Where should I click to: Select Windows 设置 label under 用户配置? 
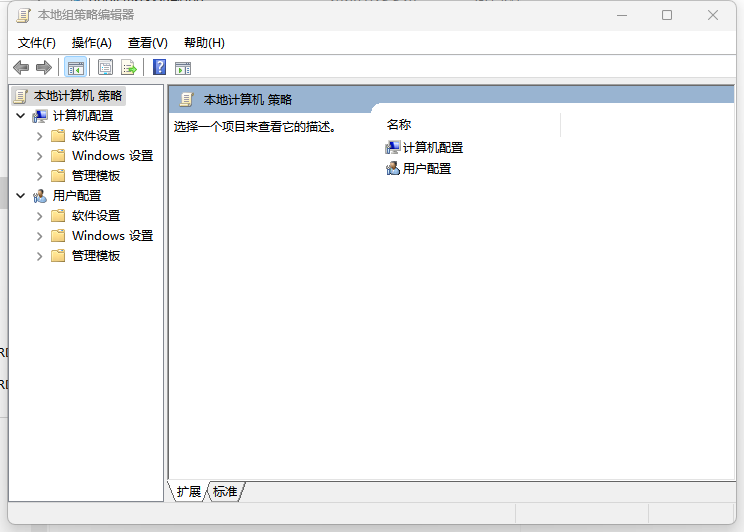[x=112, y=236]
